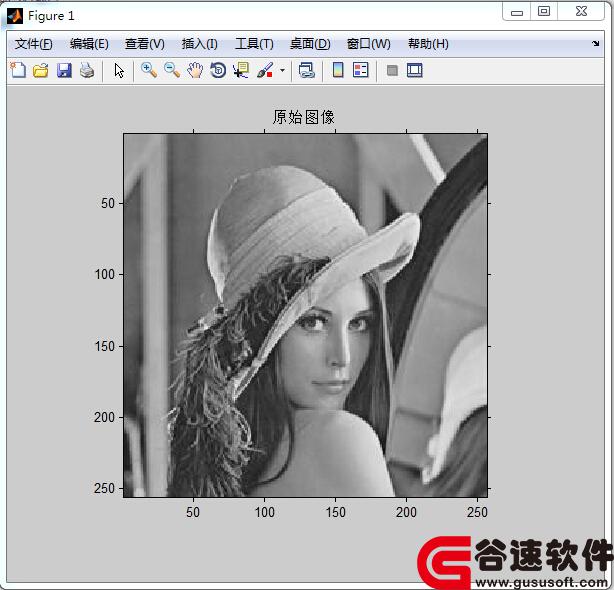Click the MATLAB logo in title bar
This screenshot has width=614, height=590.
click(15, 16)
